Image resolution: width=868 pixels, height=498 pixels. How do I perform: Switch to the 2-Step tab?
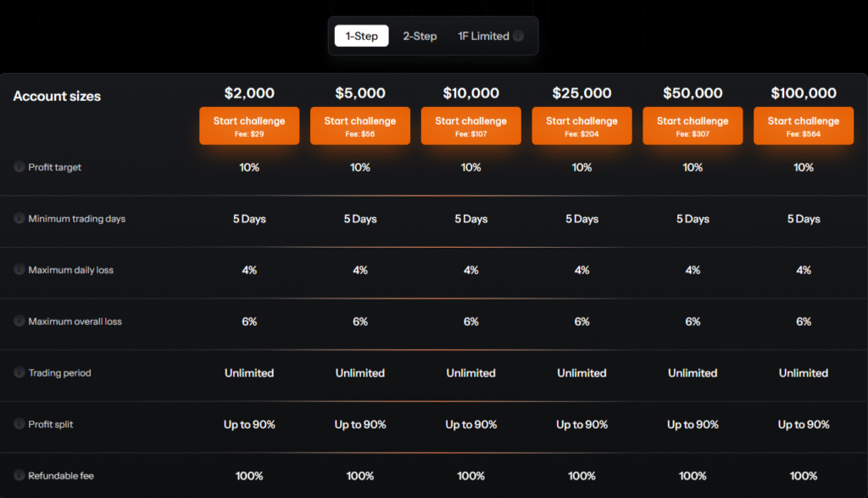(x=420, y=36)
